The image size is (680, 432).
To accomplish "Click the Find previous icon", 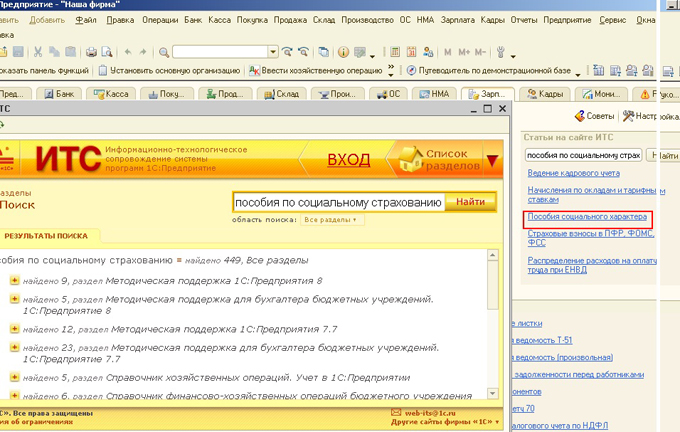I will (x=303, y=52).
